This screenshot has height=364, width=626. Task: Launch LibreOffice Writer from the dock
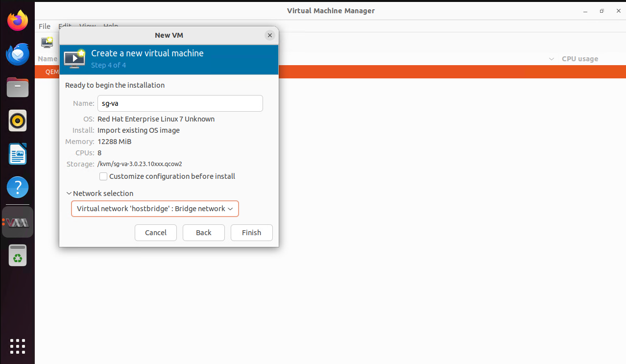point(18,154)
